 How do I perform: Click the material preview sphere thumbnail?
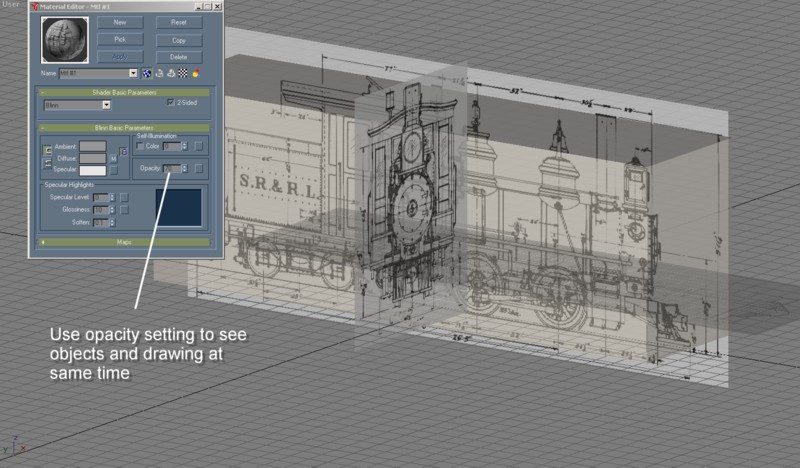[x=65, y=40]
